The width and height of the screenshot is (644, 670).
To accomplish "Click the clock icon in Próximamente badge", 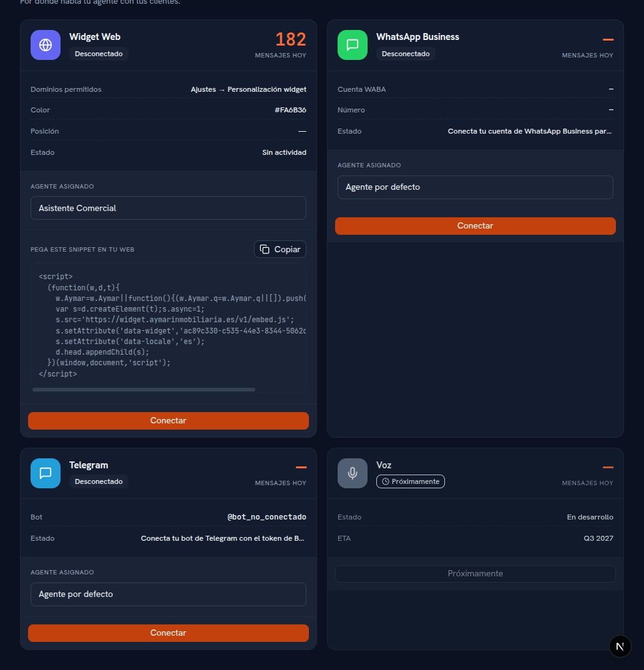I will [385, 481].
